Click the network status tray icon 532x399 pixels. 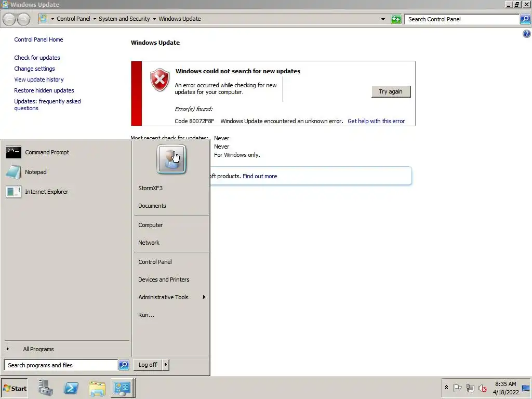coord(470,388)
